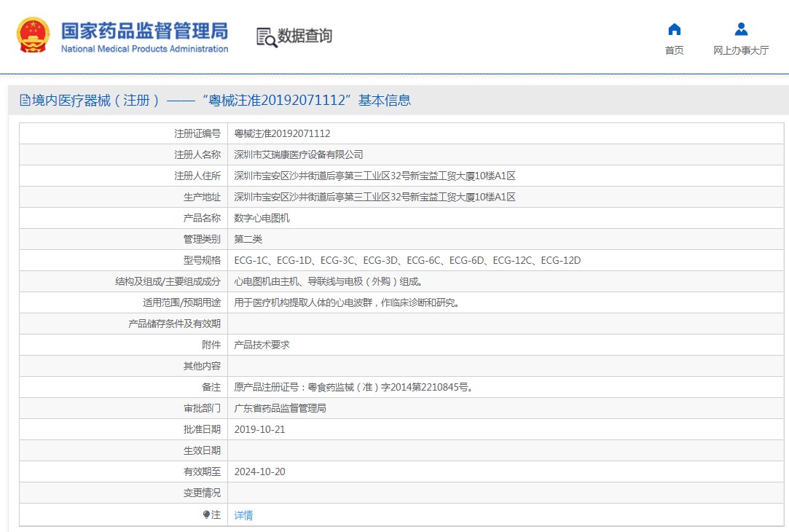Click the 批准日期 label
789x532 pixels.
tap(202, 429)
